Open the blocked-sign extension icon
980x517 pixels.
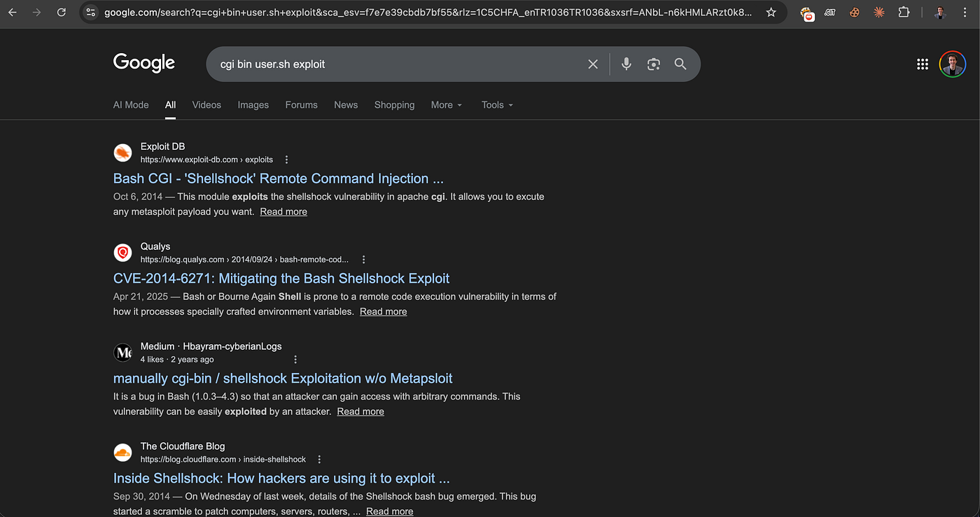click(x=808, y=13)
